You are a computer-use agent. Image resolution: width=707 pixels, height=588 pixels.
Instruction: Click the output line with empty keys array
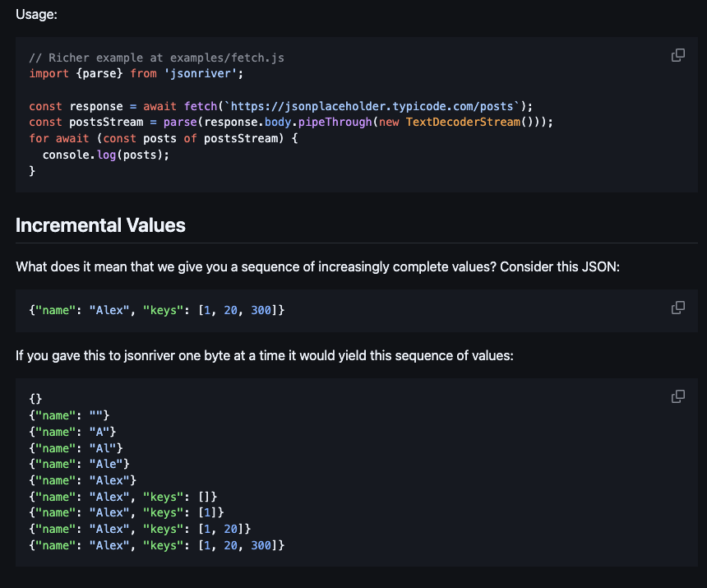point(123,497)
